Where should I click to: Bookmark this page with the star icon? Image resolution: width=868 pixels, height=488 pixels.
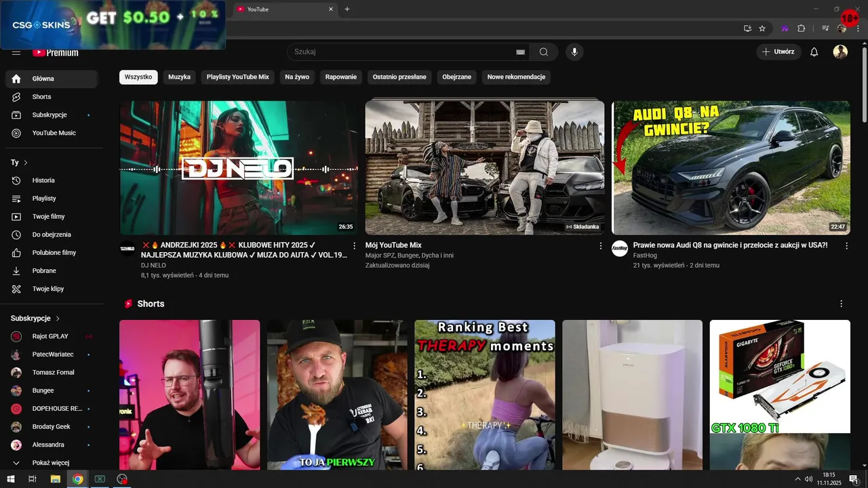[x=762, y=28]
